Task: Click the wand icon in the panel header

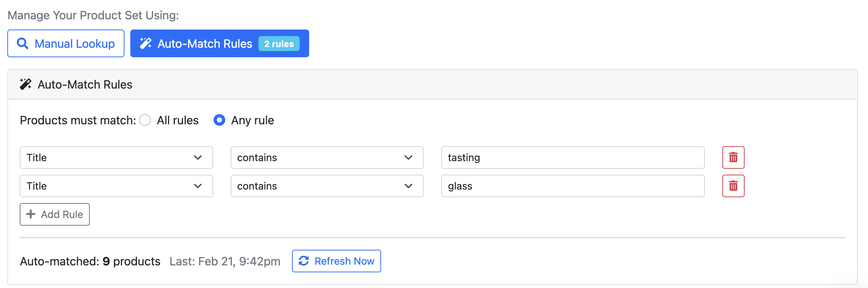Action: [26, 85]
